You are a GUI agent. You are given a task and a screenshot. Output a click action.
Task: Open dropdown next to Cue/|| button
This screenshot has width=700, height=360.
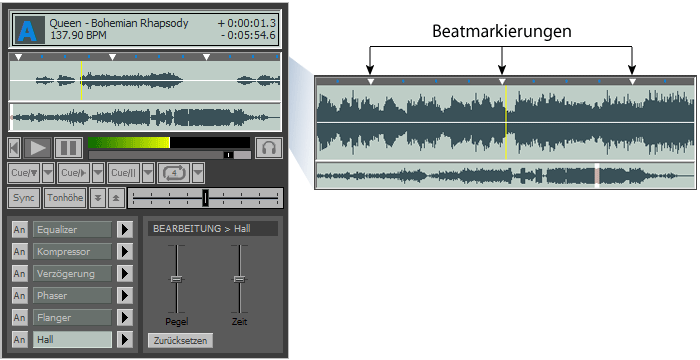(x=148, y=173)
